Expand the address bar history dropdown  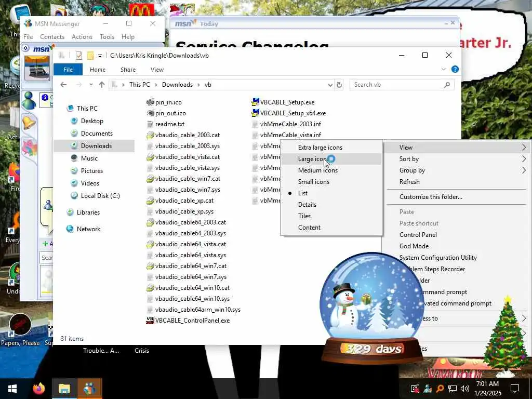[330, 85]
